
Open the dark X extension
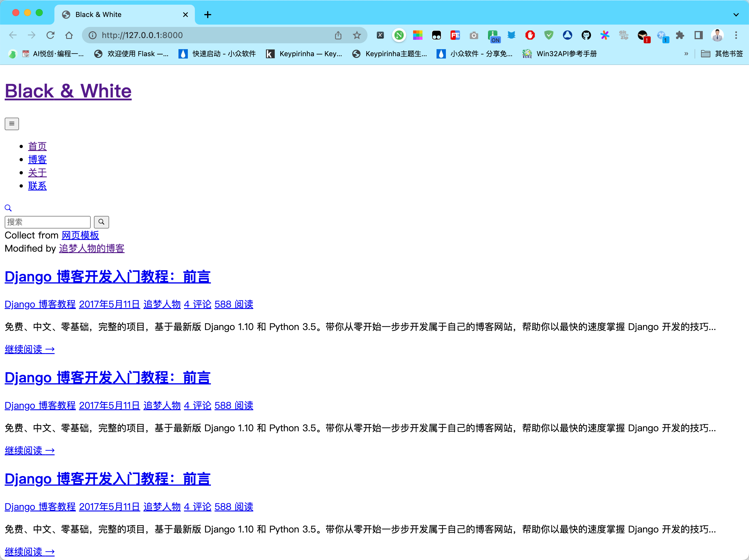click(x=380, y=35)
